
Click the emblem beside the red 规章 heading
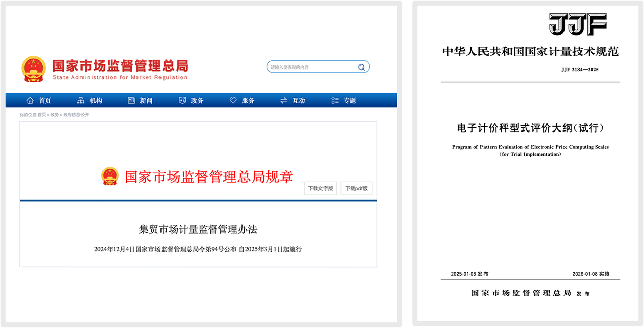[110, 176]
